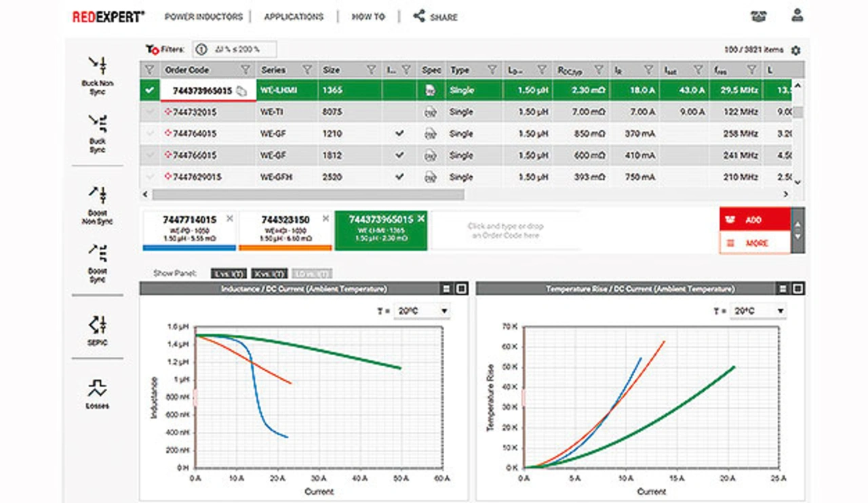This screenshot has height=503, width=868.
Task: Open the Boost Non Sync topology
Action: coord(98,195)
